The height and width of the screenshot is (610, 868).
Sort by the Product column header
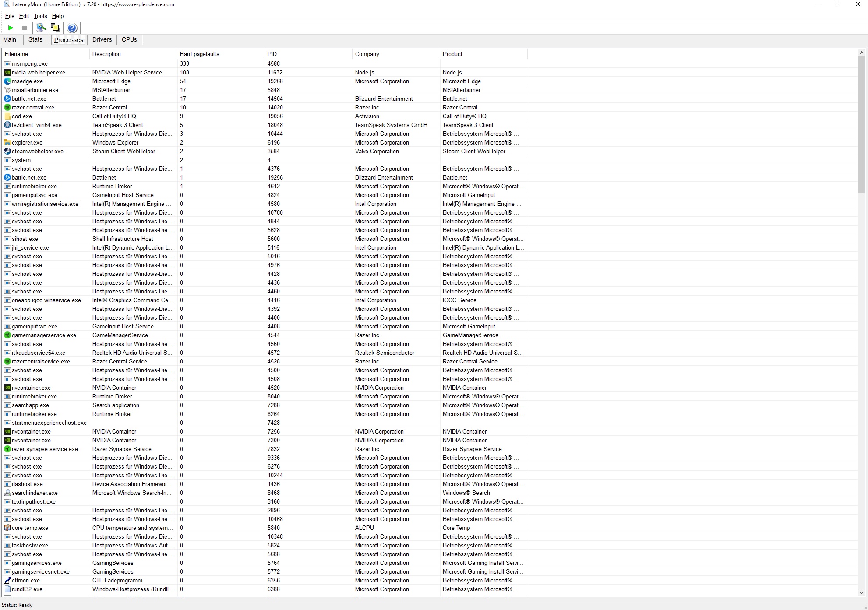483,54
